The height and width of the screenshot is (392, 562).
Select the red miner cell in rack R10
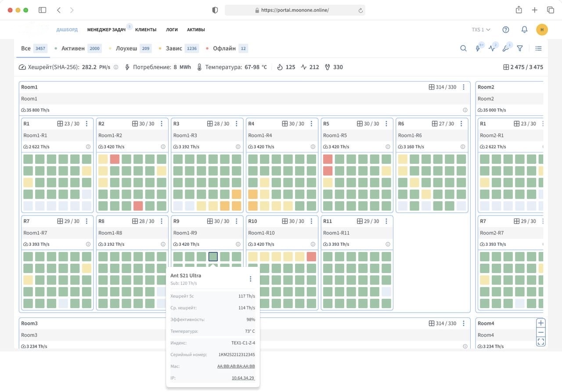point(311,256)
